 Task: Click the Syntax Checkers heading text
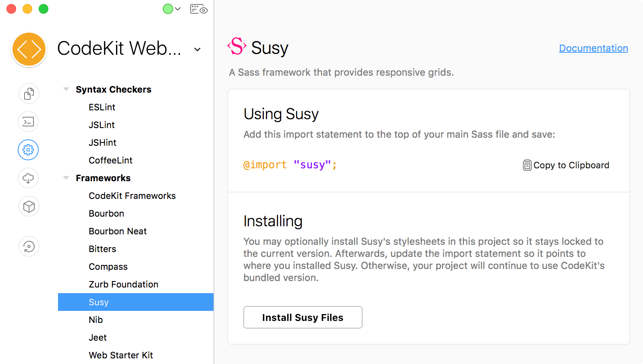[x=114, y=89]
